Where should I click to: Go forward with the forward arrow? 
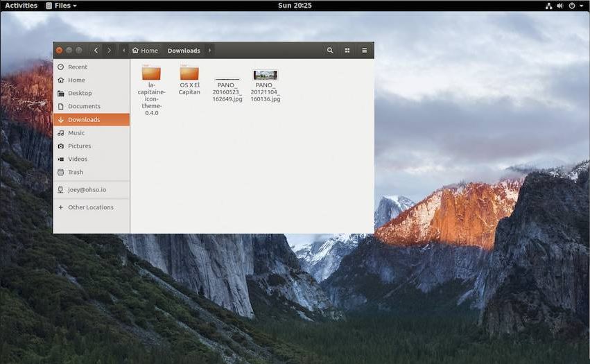109,51
